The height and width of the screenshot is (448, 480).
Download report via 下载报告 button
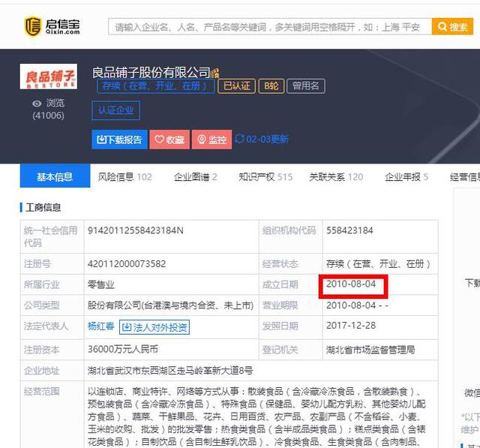tap(119, 140)
